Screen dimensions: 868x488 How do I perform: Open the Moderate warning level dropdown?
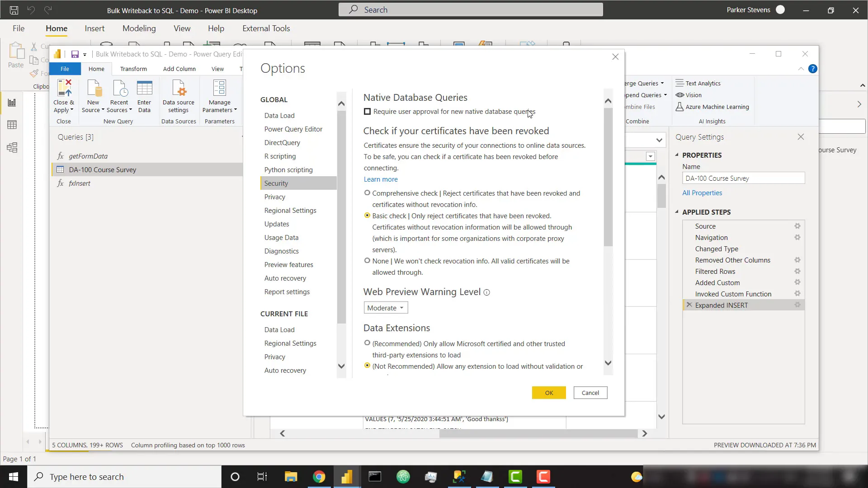[386, 308]
